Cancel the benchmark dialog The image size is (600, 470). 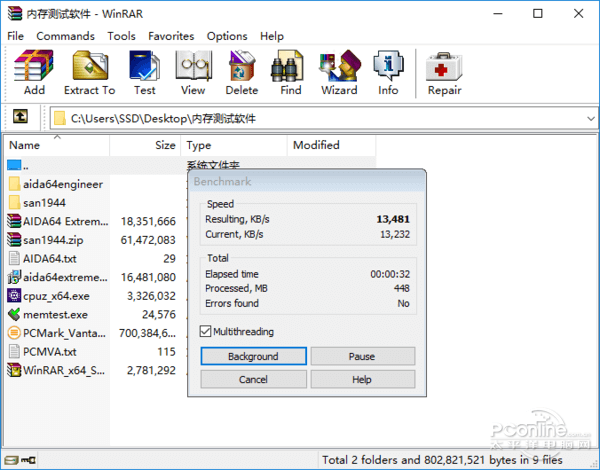(x=253, y=380)
